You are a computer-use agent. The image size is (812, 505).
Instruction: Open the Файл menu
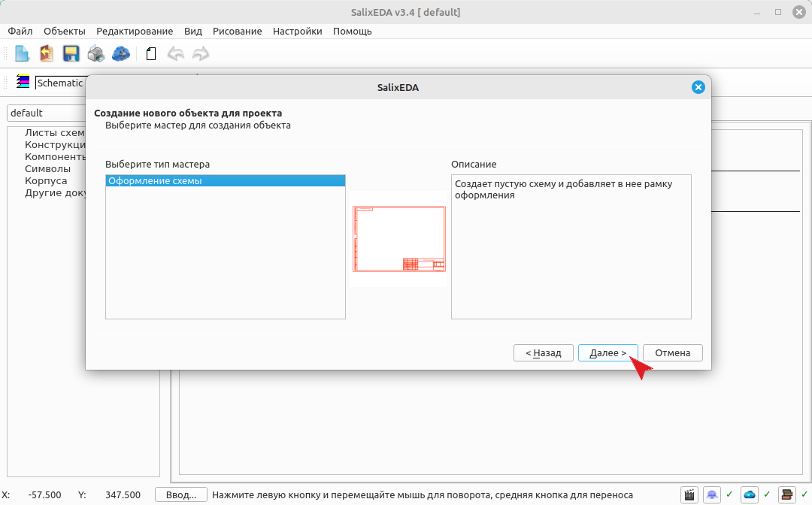click(x=20, y=31)
